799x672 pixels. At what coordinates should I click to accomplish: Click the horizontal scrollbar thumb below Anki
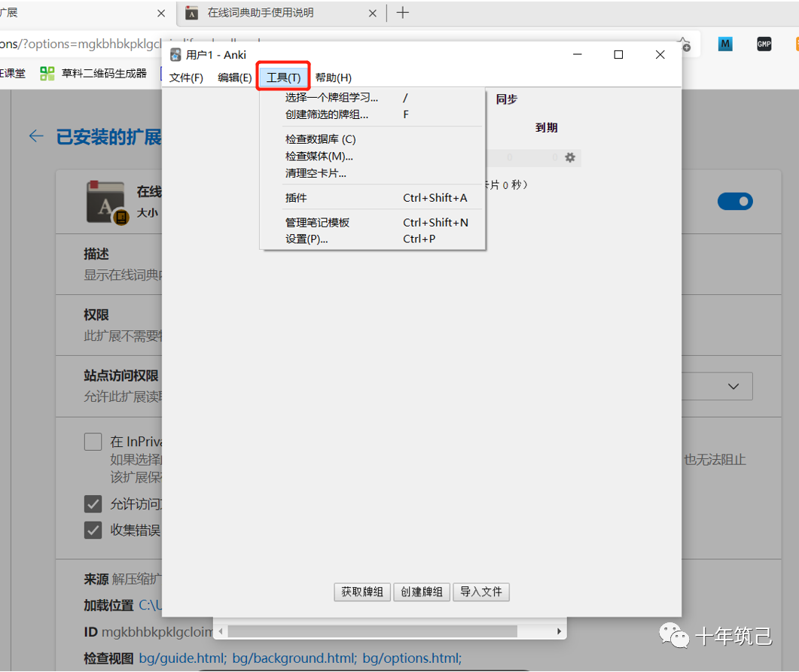373,631
